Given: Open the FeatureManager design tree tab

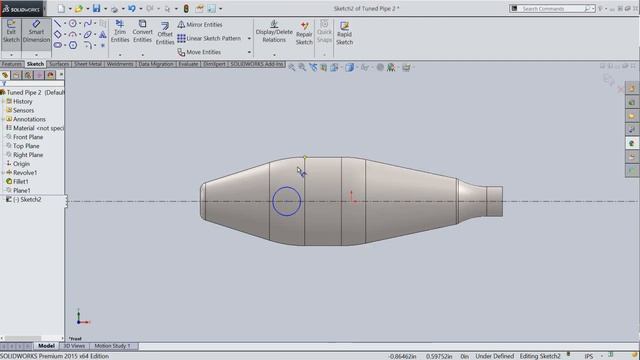Looking at the screenshot, I should [x=5, y=75].
